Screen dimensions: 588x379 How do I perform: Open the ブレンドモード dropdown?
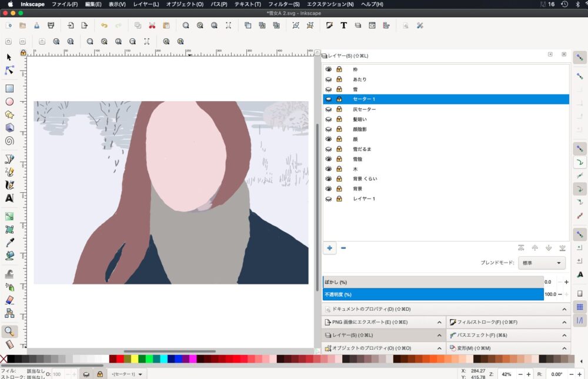541,263
